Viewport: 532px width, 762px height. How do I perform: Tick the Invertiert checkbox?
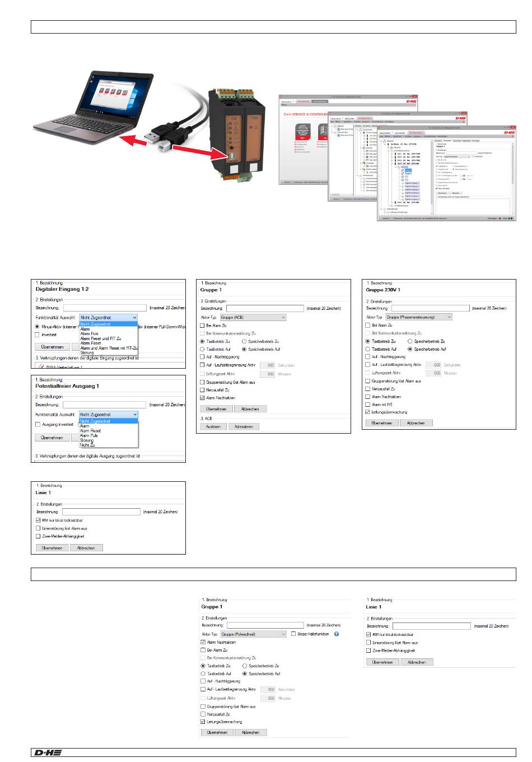(x=38, y=334)
